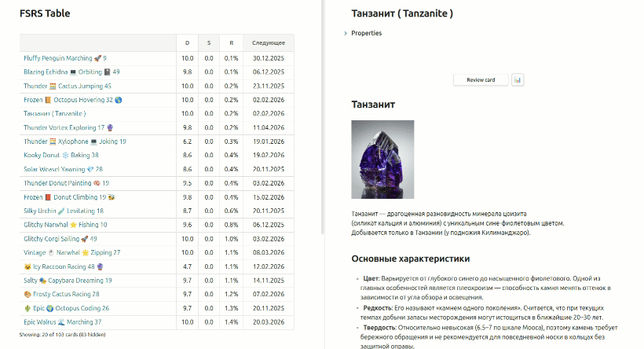The width and height of the screenshot is (644, 349).
Task: Click the 4.7 difficulty value
Action: 187,266
